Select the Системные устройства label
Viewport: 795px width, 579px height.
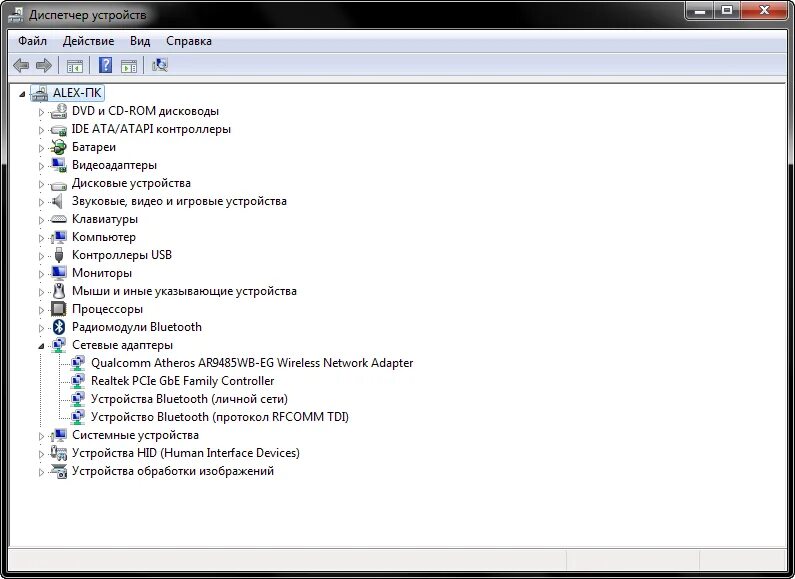click(135, 435)
